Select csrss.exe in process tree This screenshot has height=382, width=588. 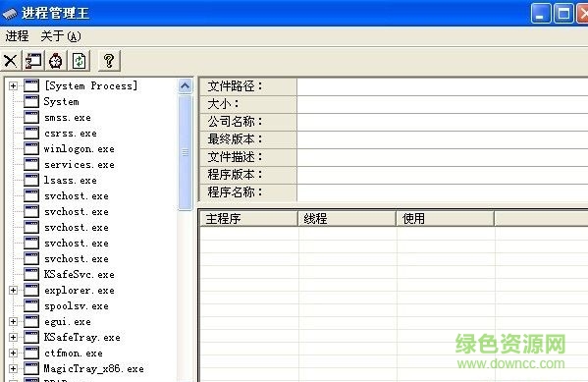coord(71,134)
